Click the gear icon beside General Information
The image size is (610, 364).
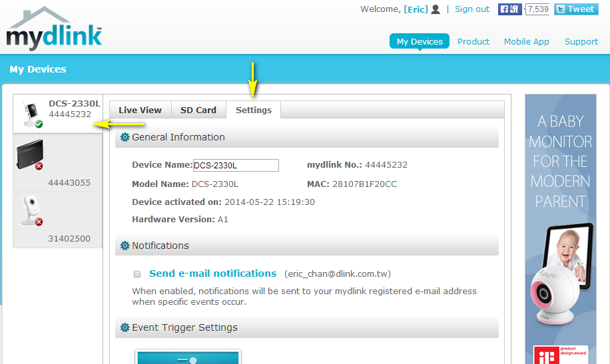coord(125,138)
